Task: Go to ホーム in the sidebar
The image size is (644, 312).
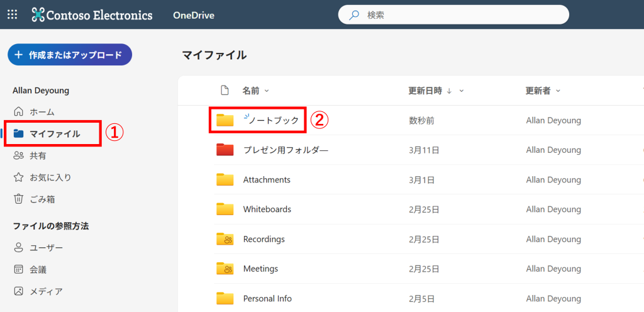Action: [x=42, y=111]
